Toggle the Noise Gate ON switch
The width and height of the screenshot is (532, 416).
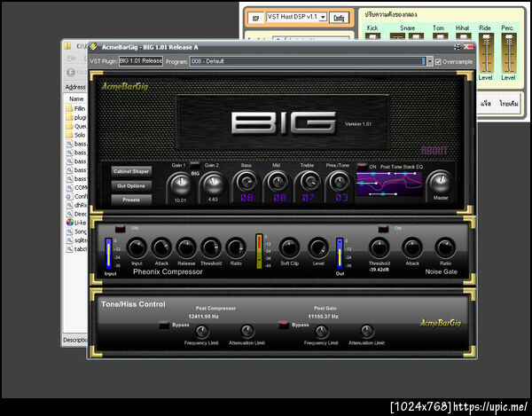pos(383,228)
